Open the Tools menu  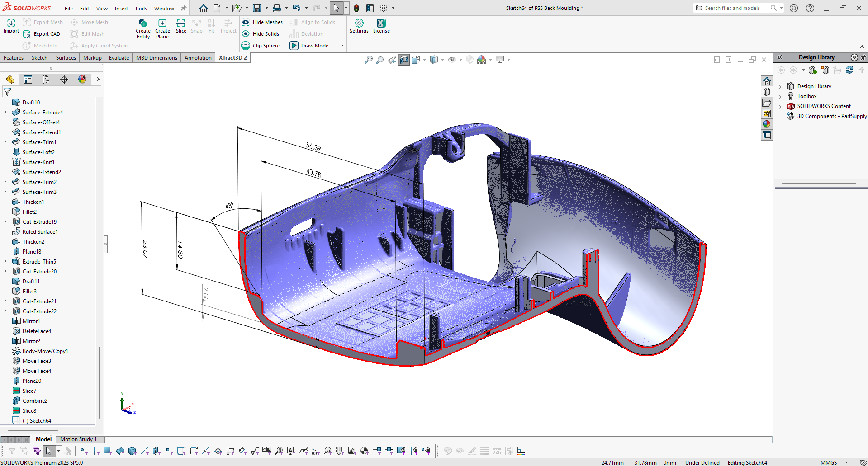click(x=141, y=8)
